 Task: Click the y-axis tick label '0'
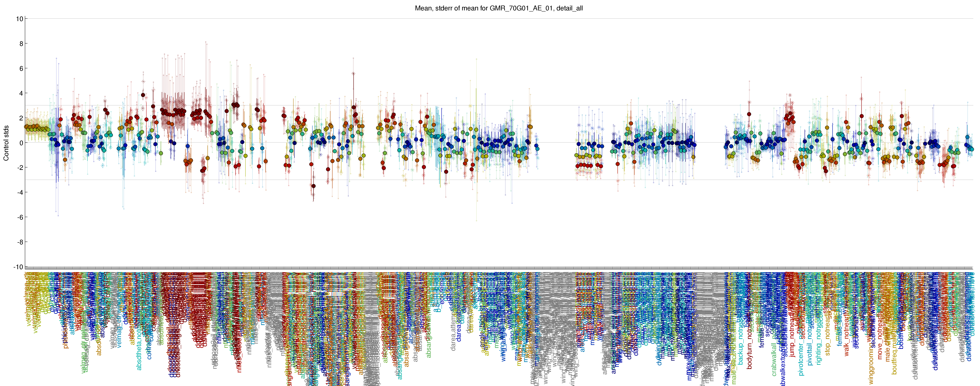[x=21, y=143]
